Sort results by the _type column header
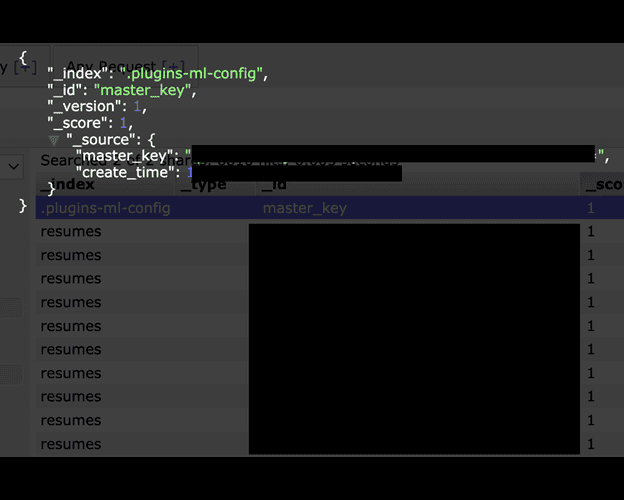 (x=204, y=185)
